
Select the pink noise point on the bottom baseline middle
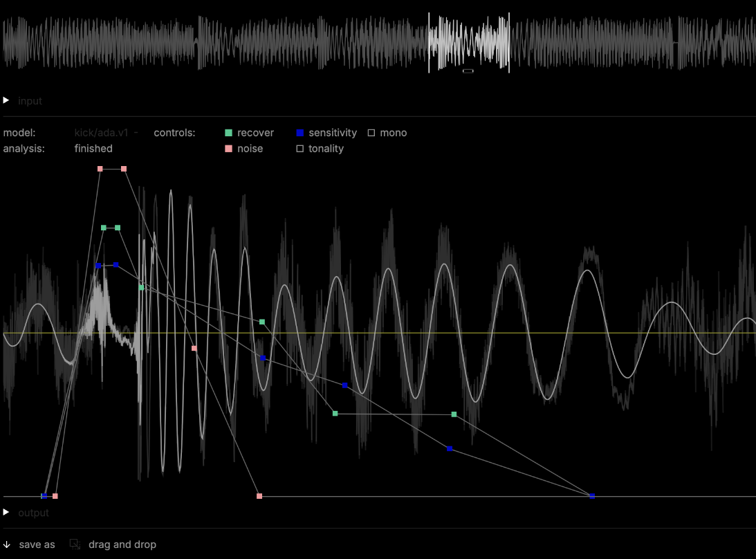click(259, 496)
